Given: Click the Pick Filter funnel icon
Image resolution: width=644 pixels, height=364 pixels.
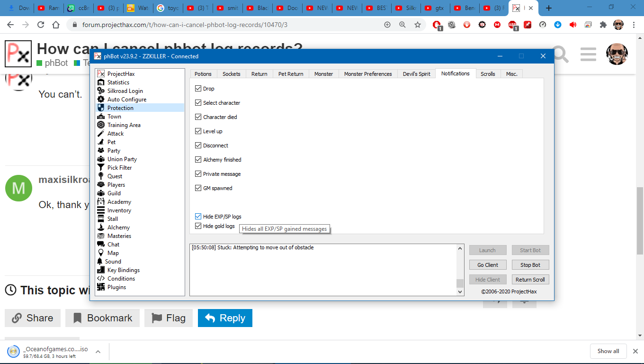Looking at the screenshot, I should 100,168.
